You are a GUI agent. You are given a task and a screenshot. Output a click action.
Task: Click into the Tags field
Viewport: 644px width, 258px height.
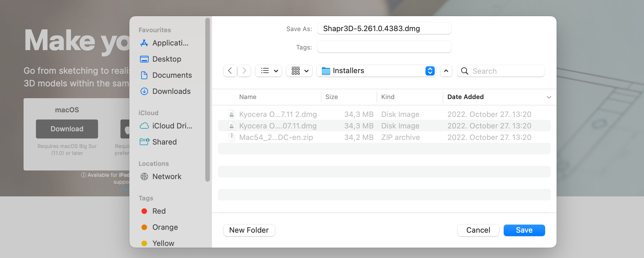pyautogui.click(x=384, y=47)
